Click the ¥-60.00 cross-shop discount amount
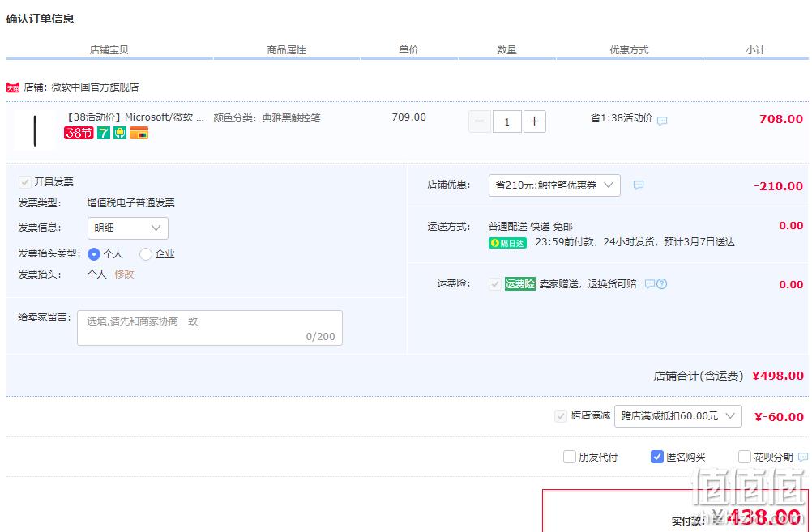 [779, 417]
